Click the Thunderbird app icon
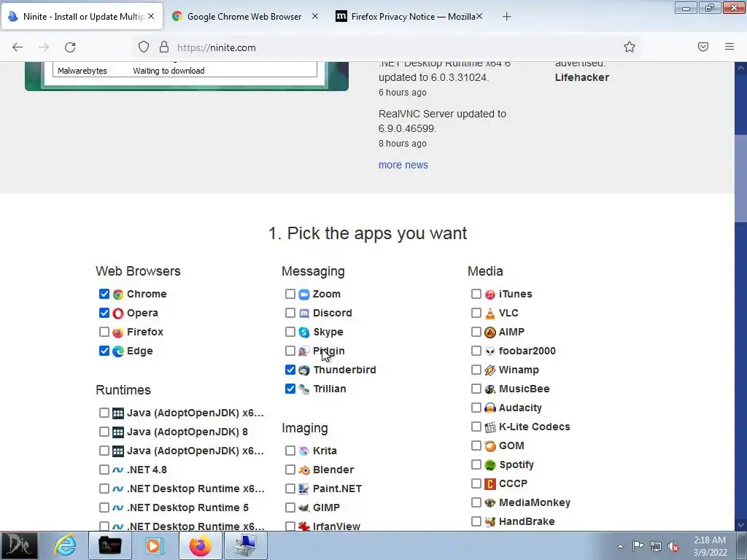747x560 pixels. (304, 370)
